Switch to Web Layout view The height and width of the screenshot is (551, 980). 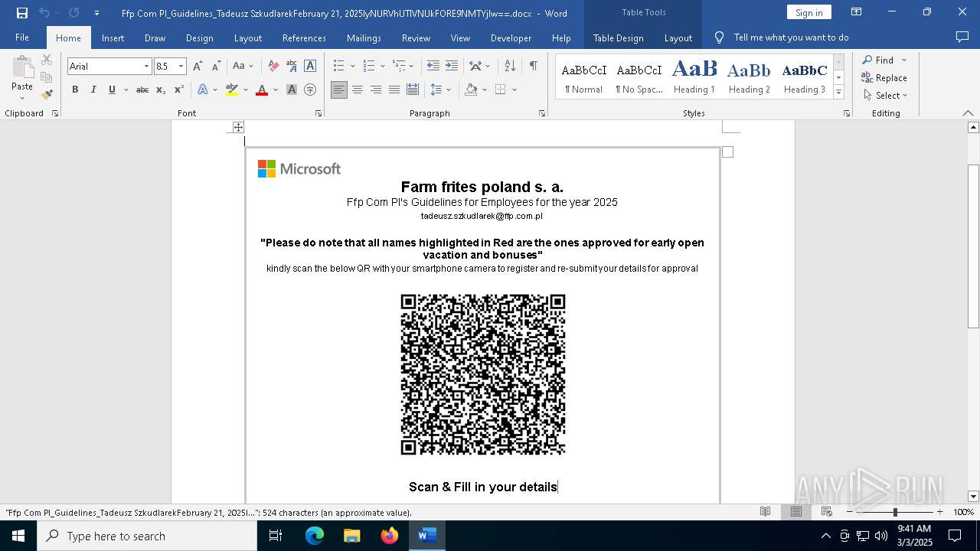pos(827,512)
